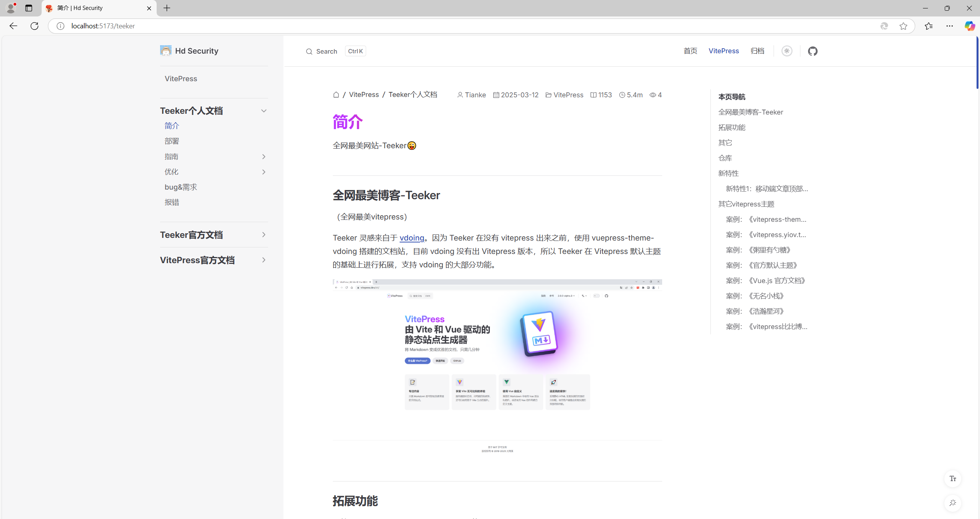Select bug&需求 in the sidebar
The height and width of the screenshot is (519, 980).
point(181,187)
